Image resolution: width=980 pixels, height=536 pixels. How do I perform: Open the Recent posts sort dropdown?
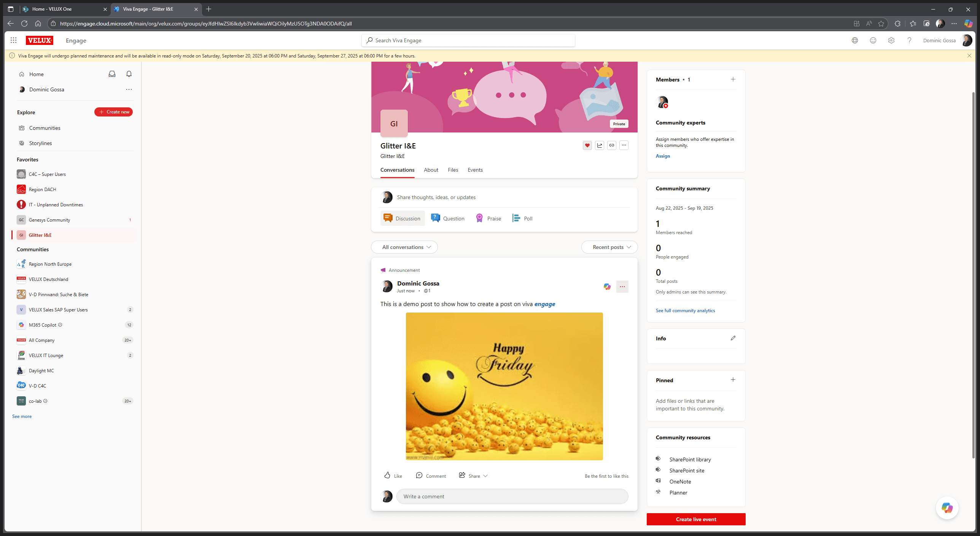(x=609, y=247)
